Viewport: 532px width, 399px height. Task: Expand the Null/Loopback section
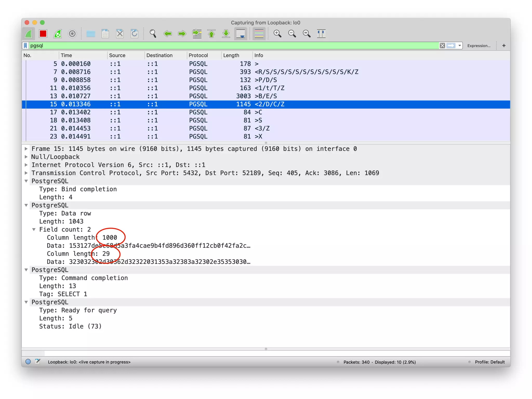(x=26, y=157)
